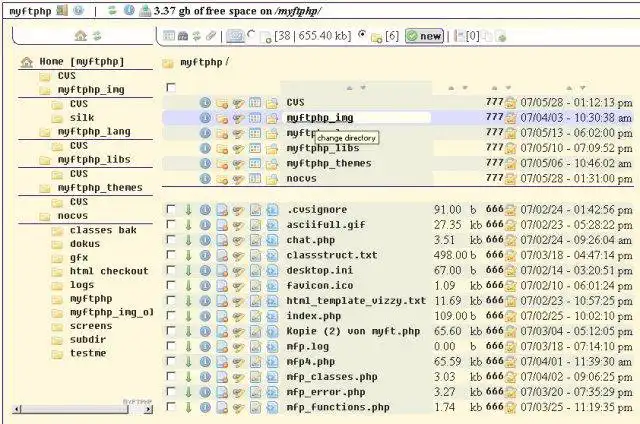Click the delete folder icon in the myftphp_img row
This screenshot has height=424, width=640.
pos(222,118)
